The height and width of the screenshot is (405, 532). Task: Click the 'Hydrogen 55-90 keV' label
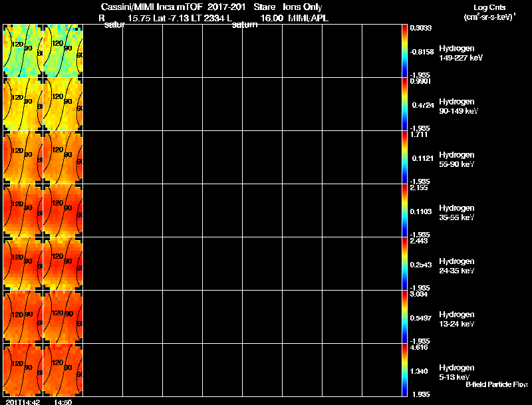pyautogui.click(x=457, y=160)
